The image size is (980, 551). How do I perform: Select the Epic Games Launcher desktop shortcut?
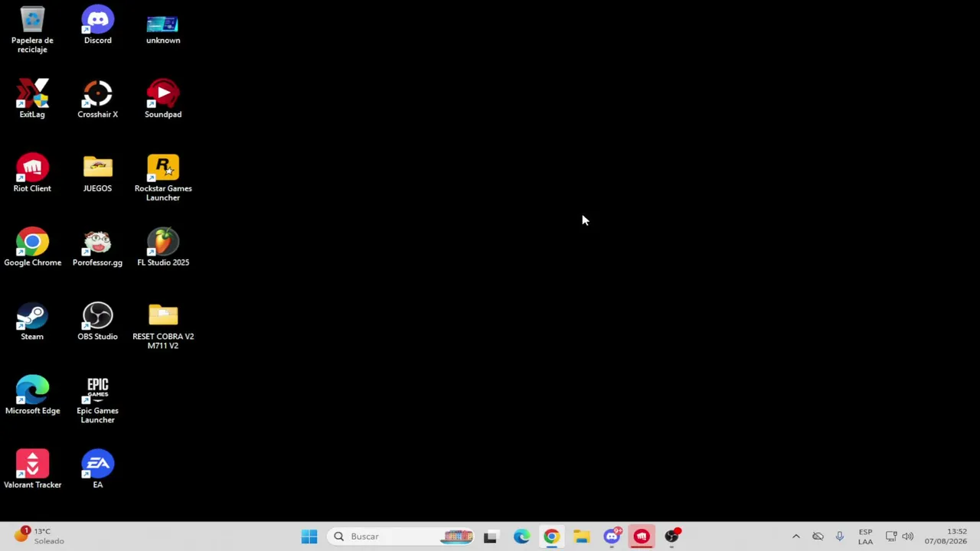coord(97,401)
